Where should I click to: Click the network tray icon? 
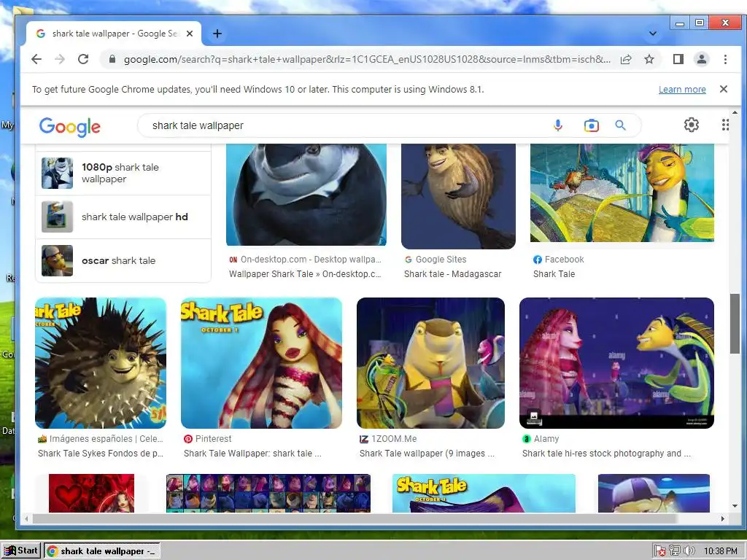click(674, 551)
